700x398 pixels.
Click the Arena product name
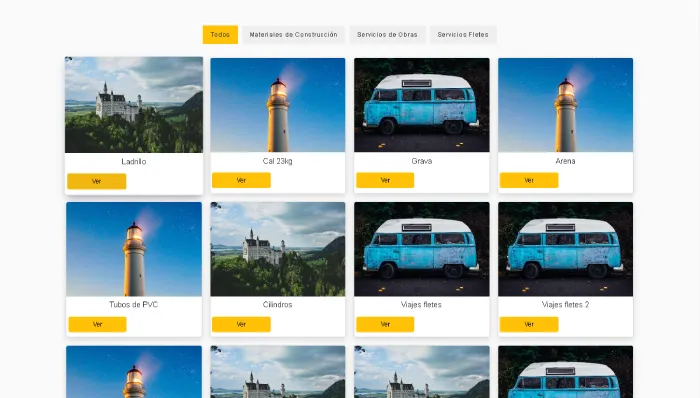(x=566, y=161)
